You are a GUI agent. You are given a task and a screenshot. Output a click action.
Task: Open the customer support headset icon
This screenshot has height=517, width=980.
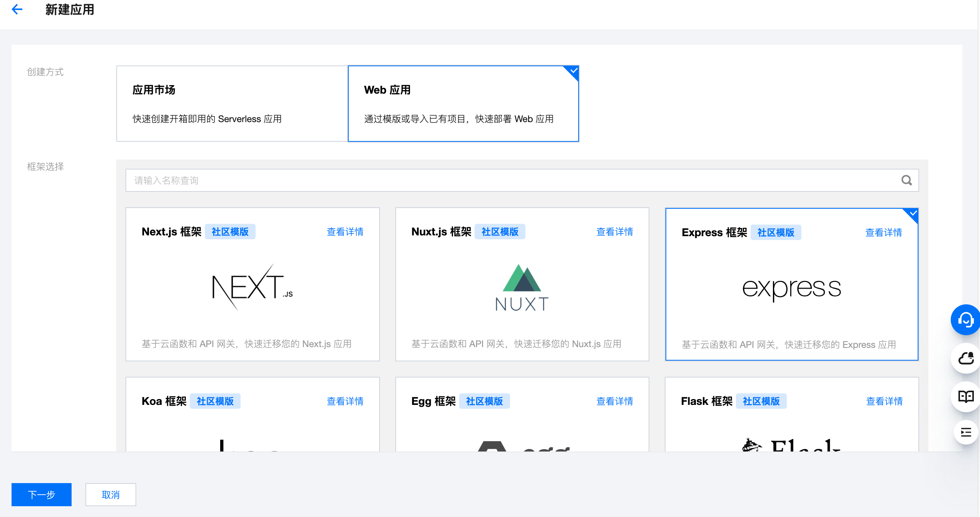[965, 319]
